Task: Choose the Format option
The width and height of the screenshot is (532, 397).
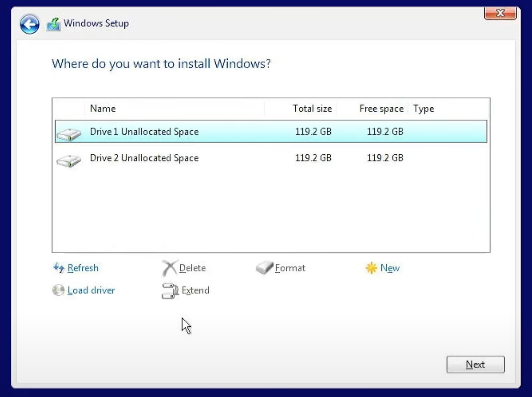Action: click(x=290, y=268)
